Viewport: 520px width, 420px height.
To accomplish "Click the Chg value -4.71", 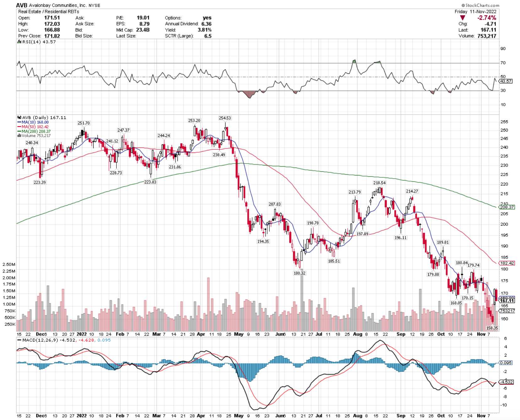I will coord(490,24).
